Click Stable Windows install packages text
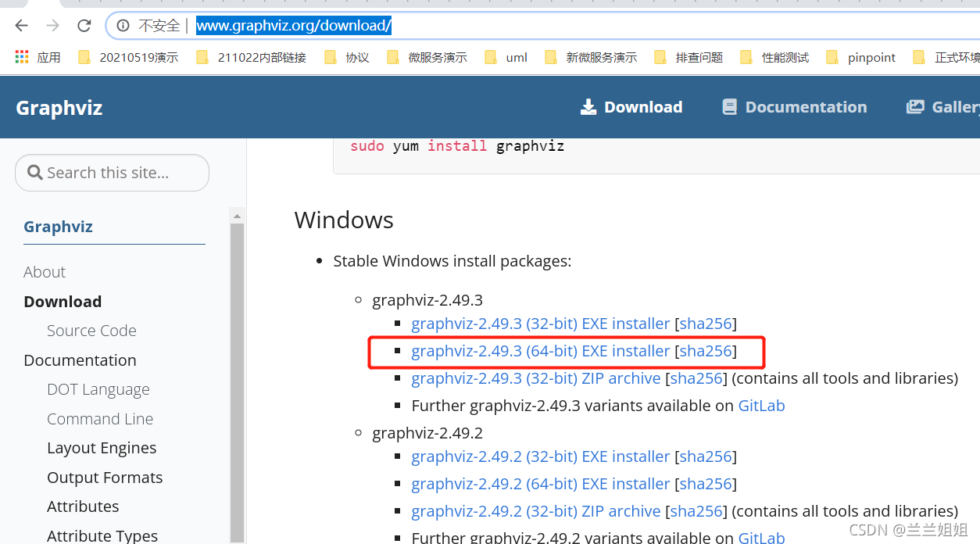980x544 pixels. pos(452,261)
